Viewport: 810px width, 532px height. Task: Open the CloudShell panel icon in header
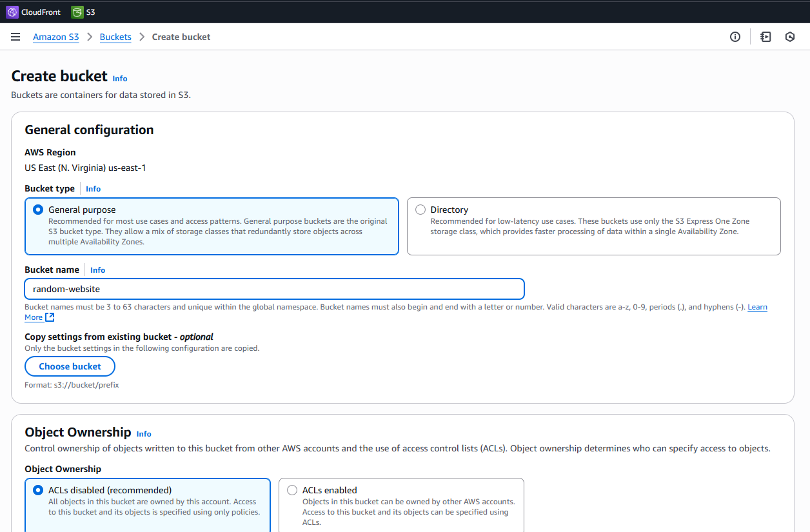click(x=766, y=37)
